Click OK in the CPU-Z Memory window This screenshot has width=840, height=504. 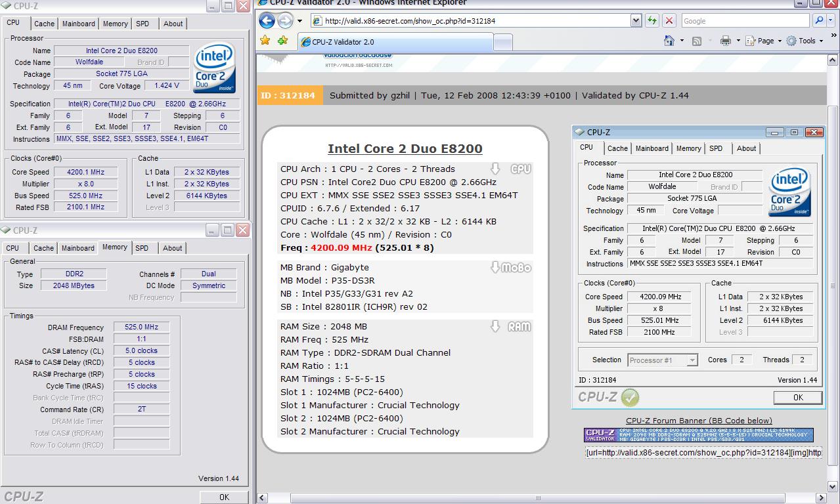(x=224, y=497)
